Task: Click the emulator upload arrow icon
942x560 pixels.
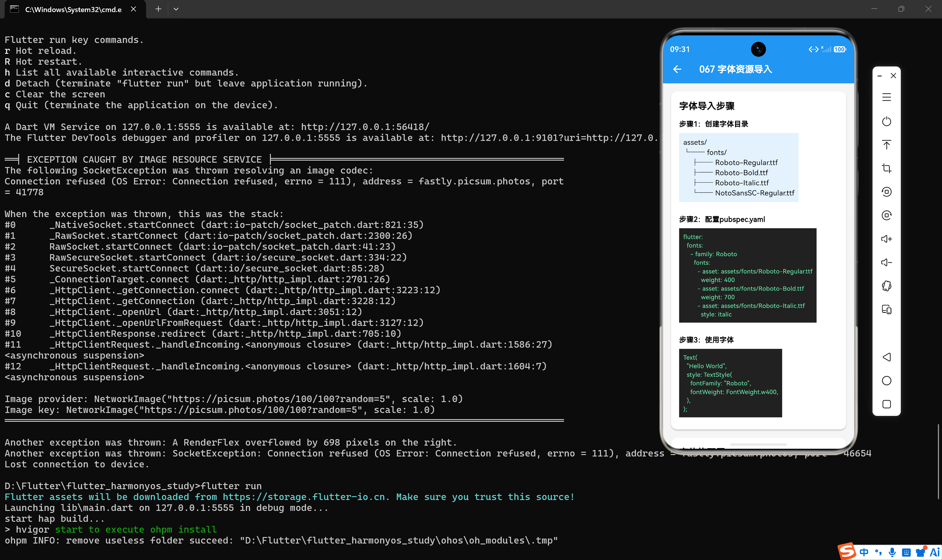Action: 886,145
